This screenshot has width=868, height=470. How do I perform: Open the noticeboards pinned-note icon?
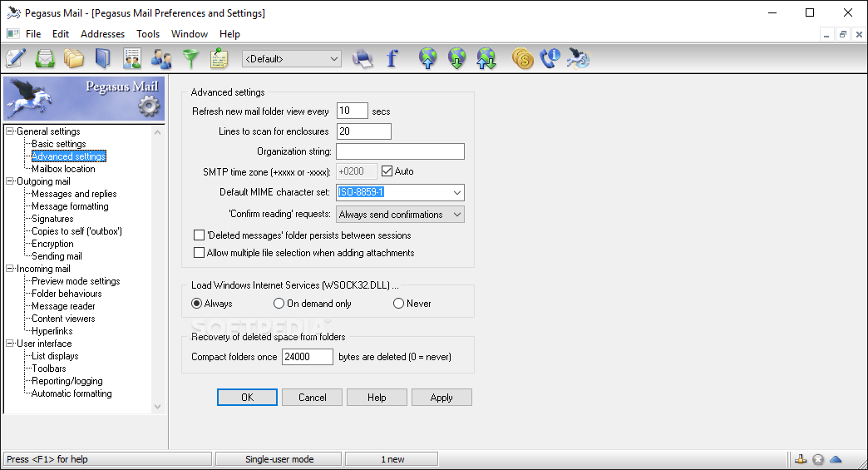(x=219, y=58)
